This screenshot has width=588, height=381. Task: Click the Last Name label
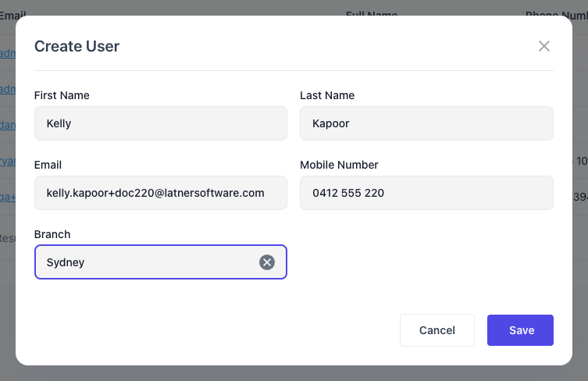[327, 95]
